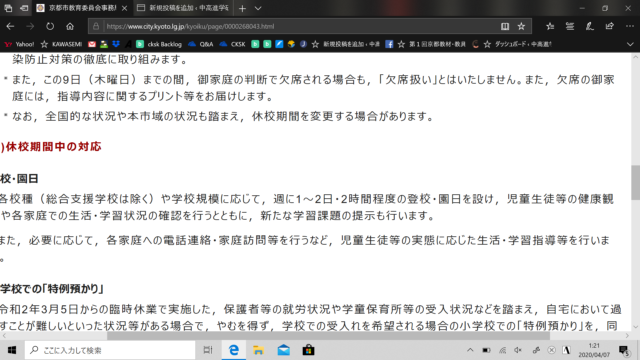Open the reading list hub icon

tap(570, 26)
